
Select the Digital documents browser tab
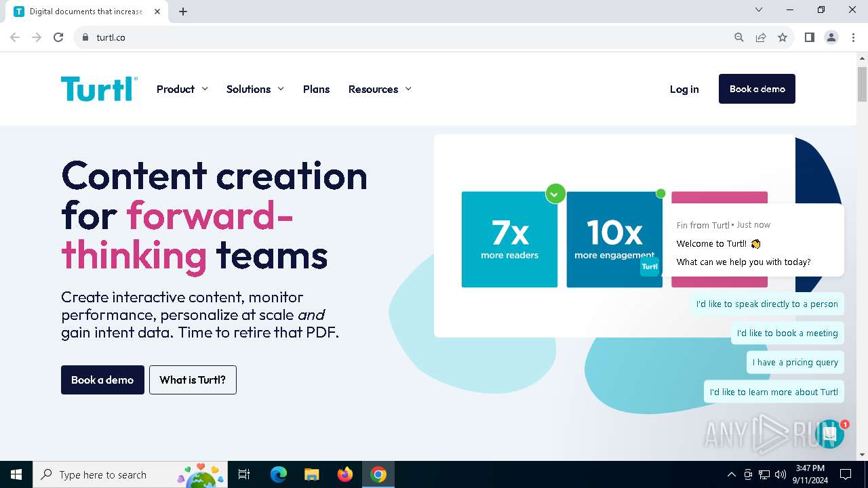pos(87,12)
